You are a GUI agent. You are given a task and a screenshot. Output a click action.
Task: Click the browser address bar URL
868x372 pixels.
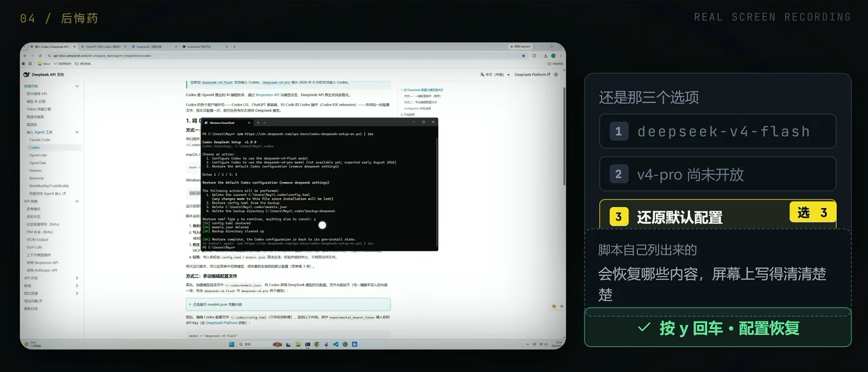[x=102, y=56]
